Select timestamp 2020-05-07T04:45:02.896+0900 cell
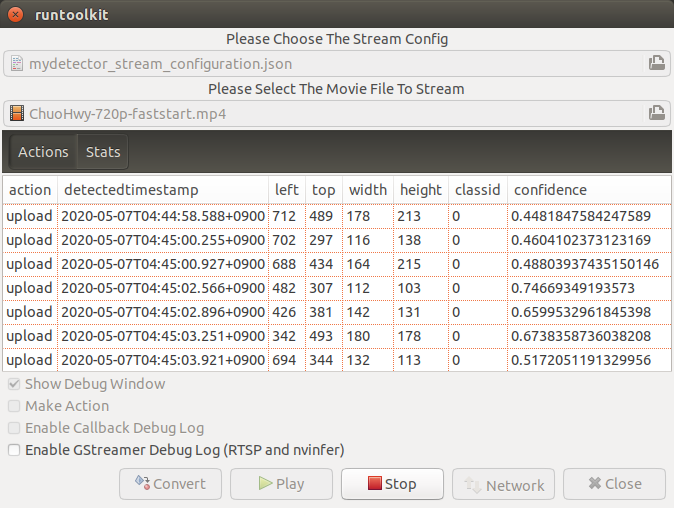The image size is (674, 508). [163, 312]
